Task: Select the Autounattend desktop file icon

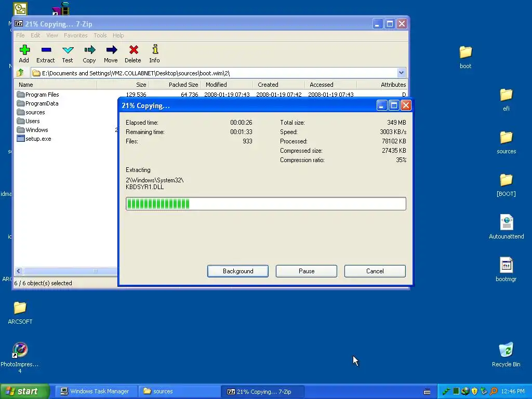Action: [x=506, y=227]
